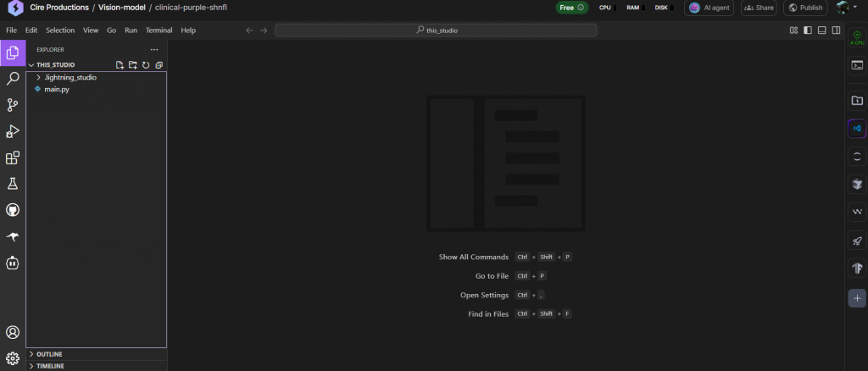Viewport: 868px width, 371px height.
Task: Open the Selection menu
Action: tap(60, 30)
